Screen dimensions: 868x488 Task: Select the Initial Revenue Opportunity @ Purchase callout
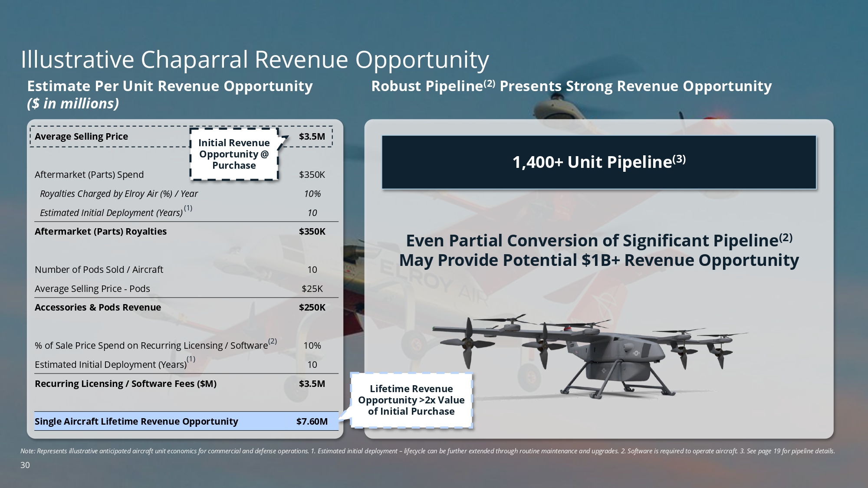(x=234, y=154)
